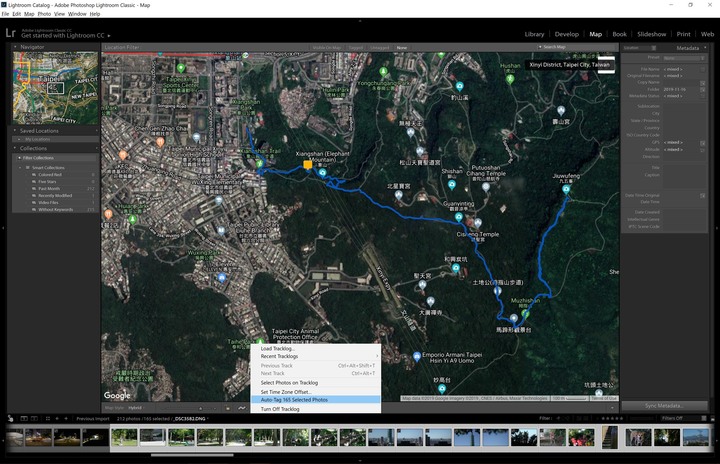Toggle the Tagged location filter
Screen dimensions: 720x464
355,47
